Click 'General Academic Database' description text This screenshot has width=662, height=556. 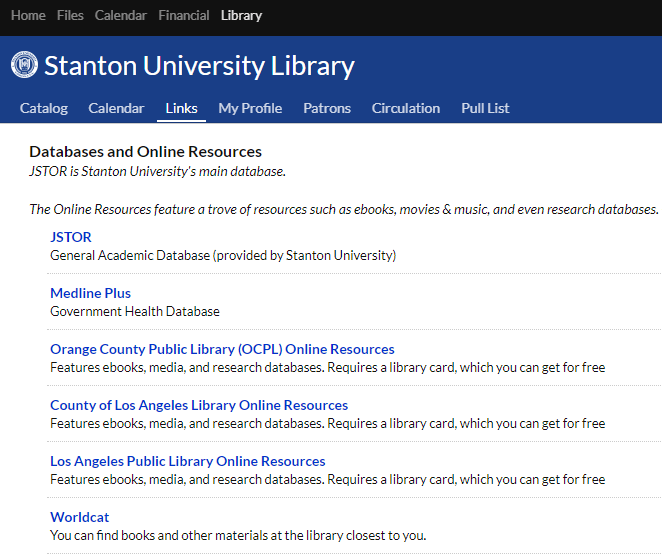[x=223, y=255]
